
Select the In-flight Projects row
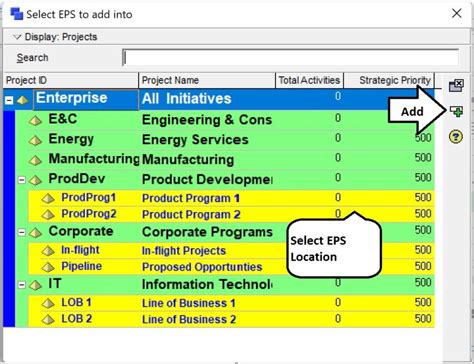click(x=231, y=250)
